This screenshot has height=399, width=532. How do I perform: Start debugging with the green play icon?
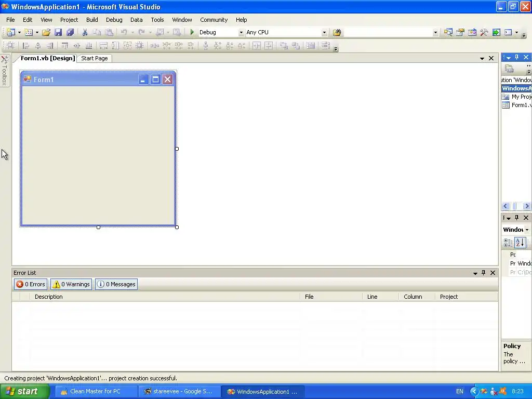(192, 32)
